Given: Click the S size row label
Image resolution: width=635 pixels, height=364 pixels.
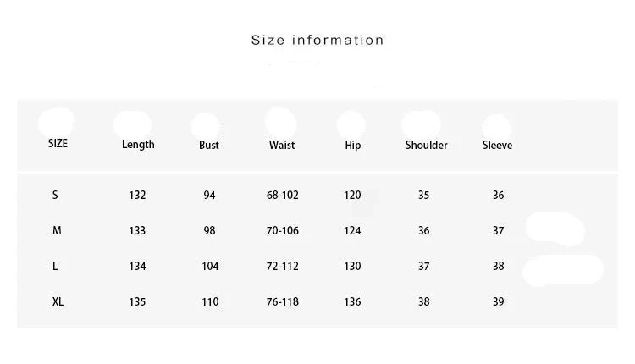Looking at the screenshot, I should [55, 196].
